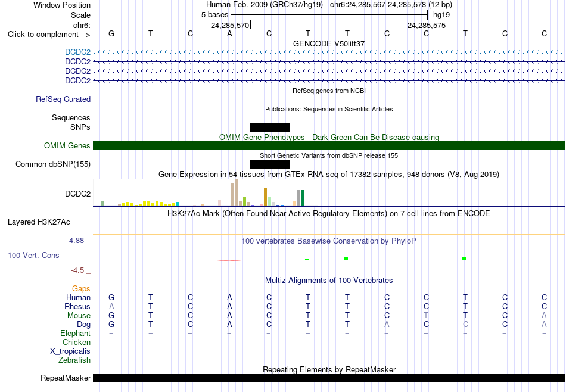Click the 'RefSeq genes from NCBI' title
Image resolution: width=566 pixels, height=392 pixels.
click(329, 91)
